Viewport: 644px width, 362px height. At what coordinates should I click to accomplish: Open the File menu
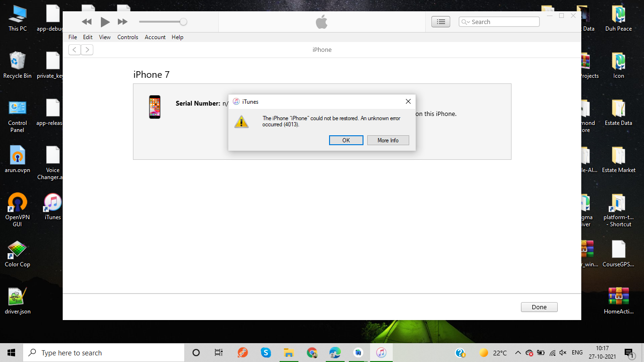(x=73, y=37)
